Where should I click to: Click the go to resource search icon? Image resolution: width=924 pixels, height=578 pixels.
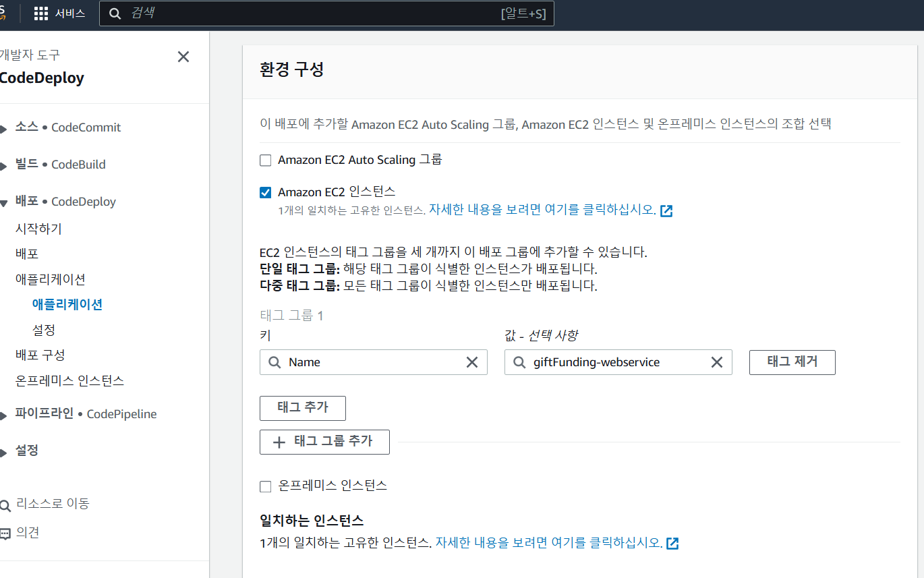point(5,505)
